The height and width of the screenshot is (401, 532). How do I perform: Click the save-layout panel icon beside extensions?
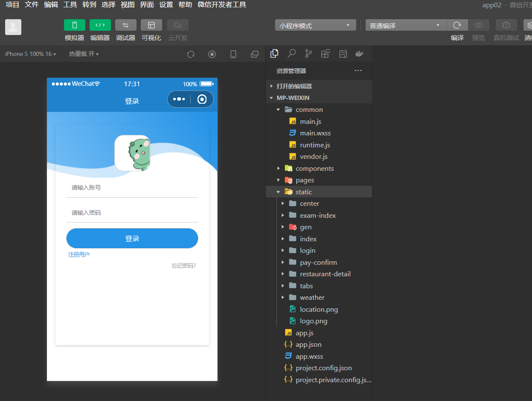(x=343, y=53)
